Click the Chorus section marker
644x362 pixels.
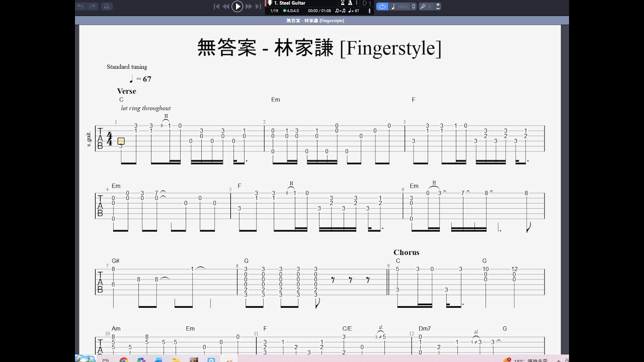click(x=407, y=252)
